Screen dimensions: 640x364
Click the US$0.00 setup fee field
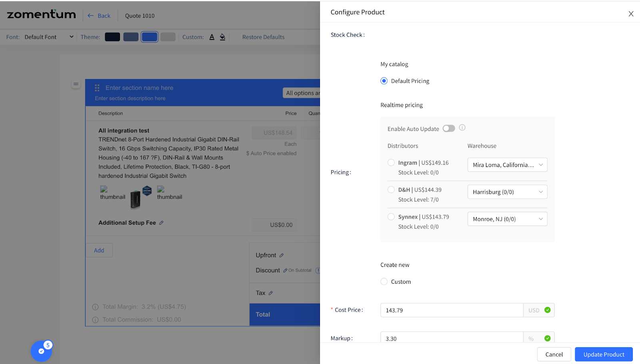pos(274,225)
